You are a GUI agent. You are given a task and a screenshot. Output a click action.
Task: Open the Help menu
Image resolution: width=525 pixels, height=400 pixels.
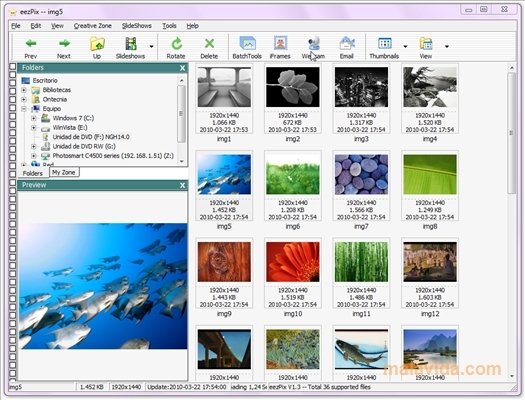pyautogui.click(x=193, y=26)
